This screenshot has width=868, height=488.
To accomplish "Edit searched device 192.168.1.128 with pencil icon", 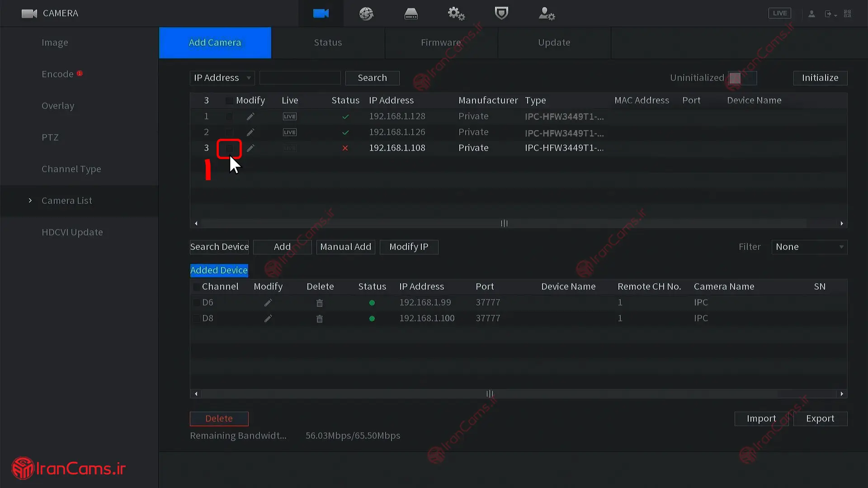I will coord(250,117).
